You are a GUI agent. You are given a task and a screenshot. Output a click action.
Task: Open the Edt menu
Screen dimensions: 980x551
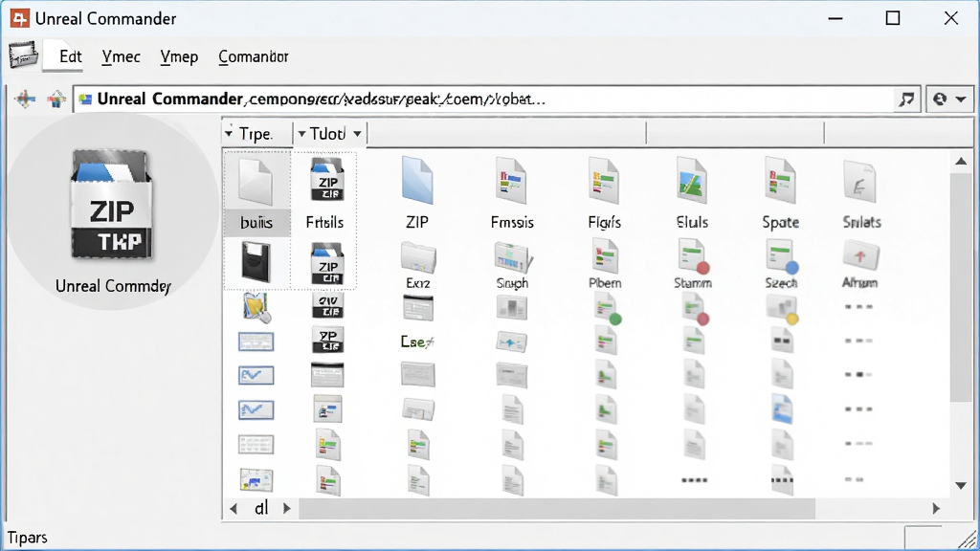tap(70, 56)
